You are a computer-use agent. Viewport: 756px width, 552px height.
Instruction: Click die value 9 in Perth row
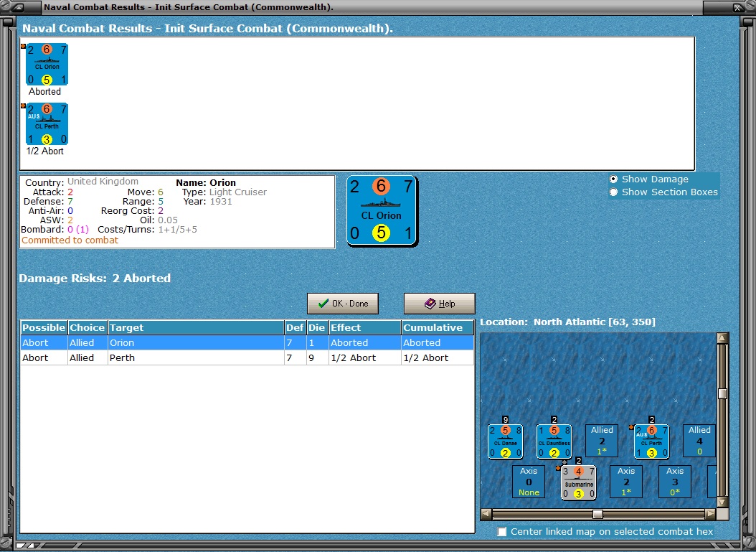pyautogui.click(x=311, y=357)
